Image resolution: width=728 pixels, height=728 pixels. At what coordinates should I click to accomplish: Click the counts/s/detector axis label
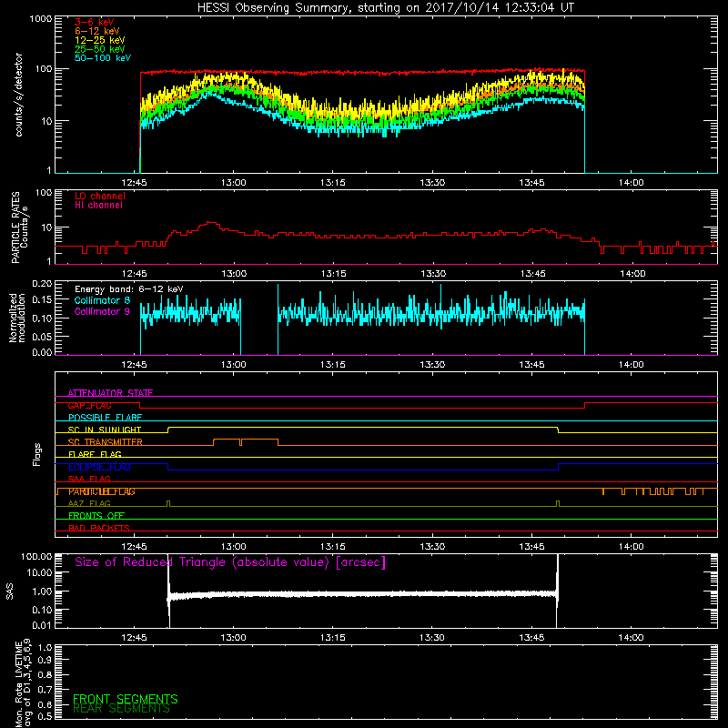[x=18, y=95]
